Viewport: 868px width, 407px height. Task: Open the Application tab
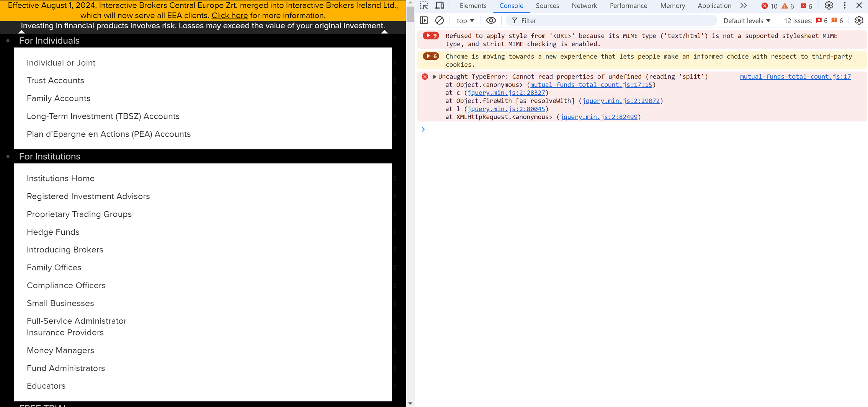coord(714,6)
